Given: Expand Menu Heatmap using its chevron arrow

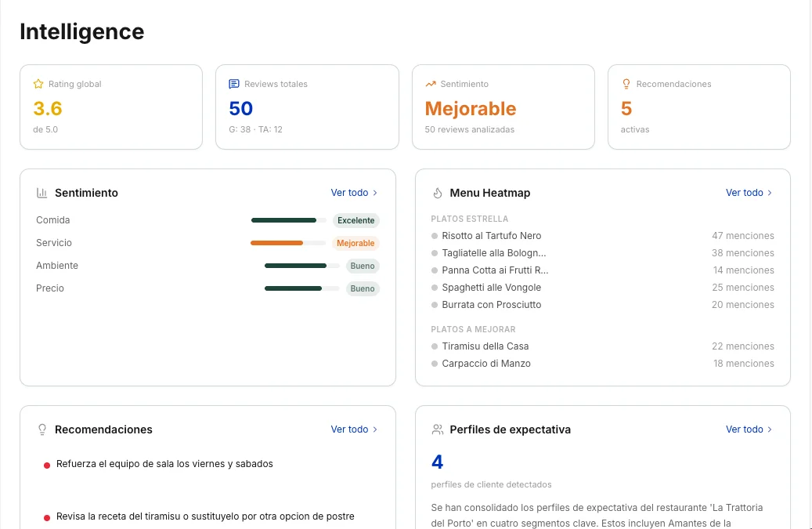Looking at the screenshot, I should click(770, 193).
